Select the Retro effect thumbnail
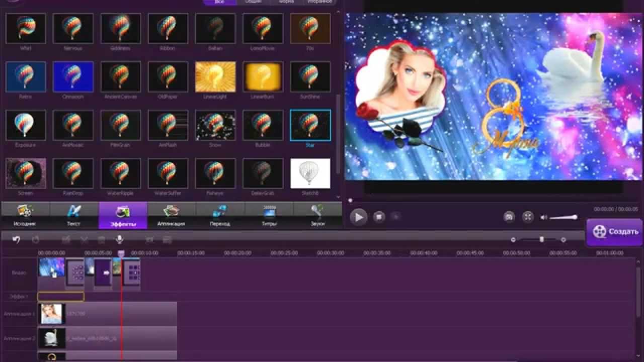This screenshot has width=644, height=362. tap(26, 76)
